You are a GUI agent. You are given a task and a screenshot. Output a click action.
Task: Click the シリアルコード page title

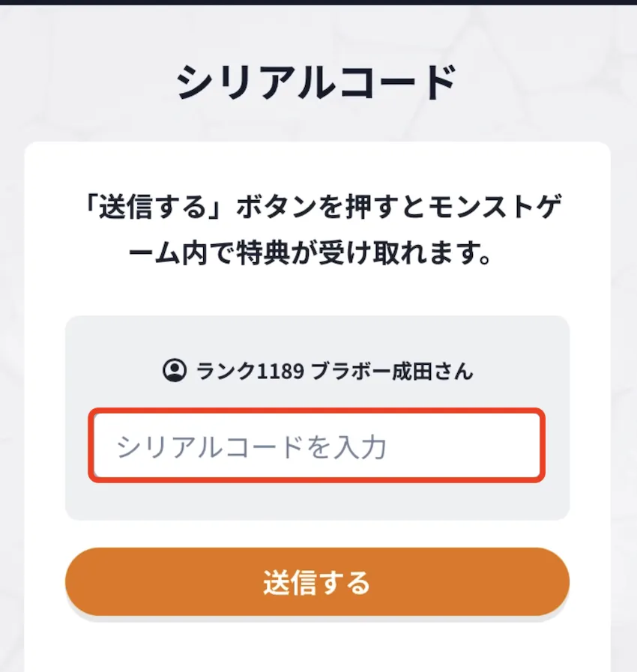[x=318, y=77]
